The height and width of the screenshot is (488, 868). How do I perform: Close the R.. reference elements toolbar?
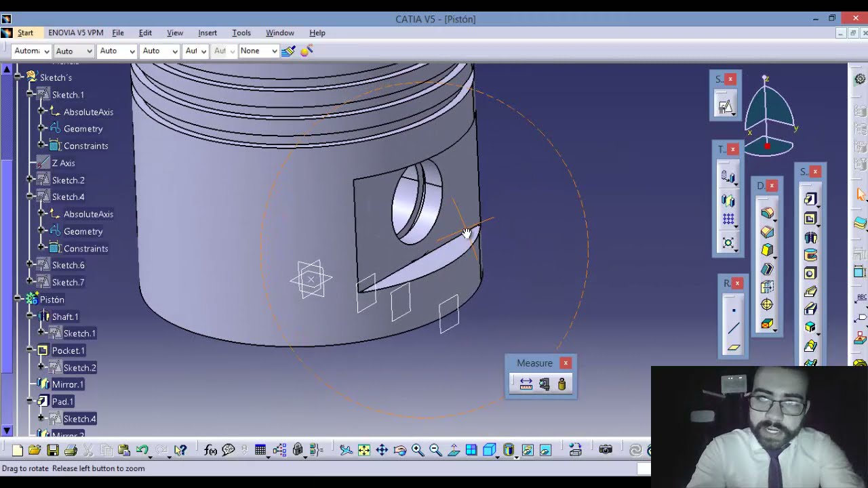(738, 283)
